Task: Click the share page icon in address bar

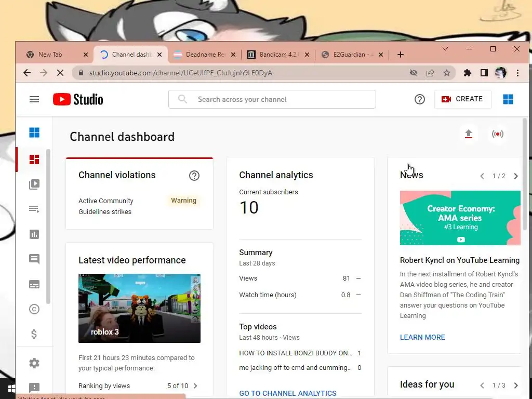Action: [430, 73]
